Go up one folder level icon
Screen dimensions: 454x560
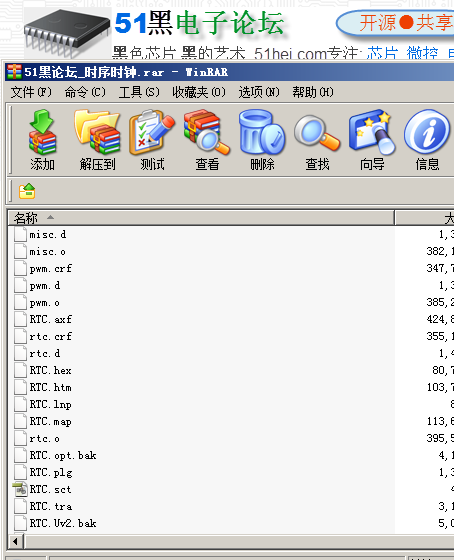click(x=27, y=191)
